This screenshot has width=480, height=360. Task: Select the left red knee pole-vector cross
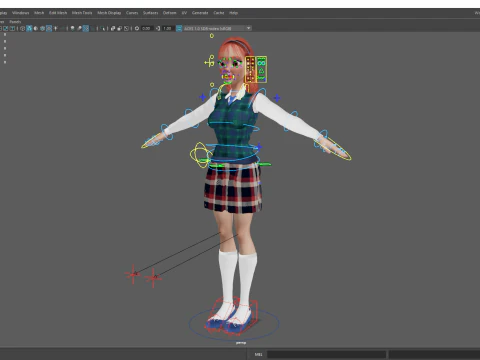[133, 274]
